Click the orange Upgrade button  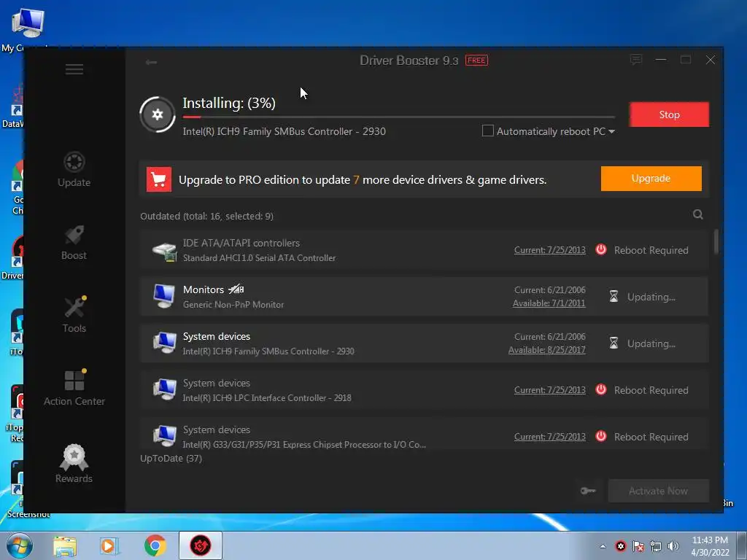(651, 179)
